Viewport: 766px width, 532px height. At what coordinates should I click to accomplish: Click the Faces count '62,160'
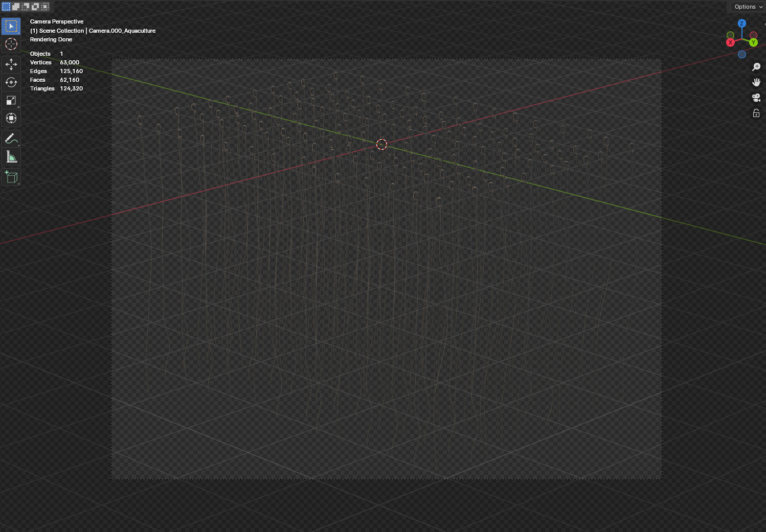pyautogui.click(x=70, y=80)
